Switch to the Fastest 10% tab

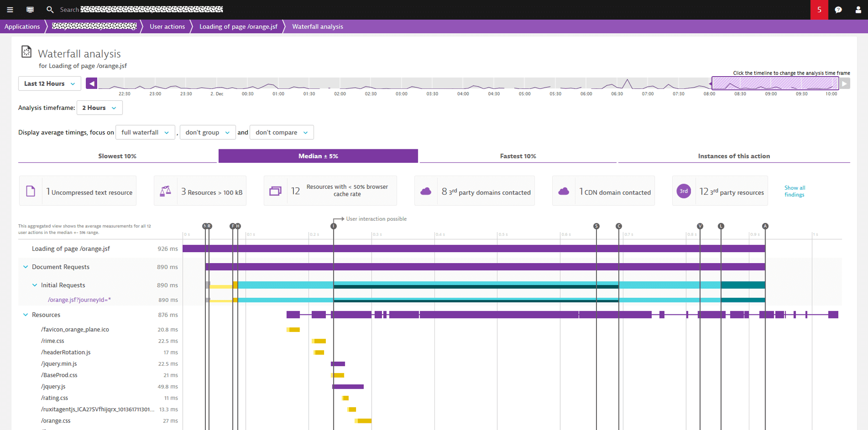click(x=518, y=156)
